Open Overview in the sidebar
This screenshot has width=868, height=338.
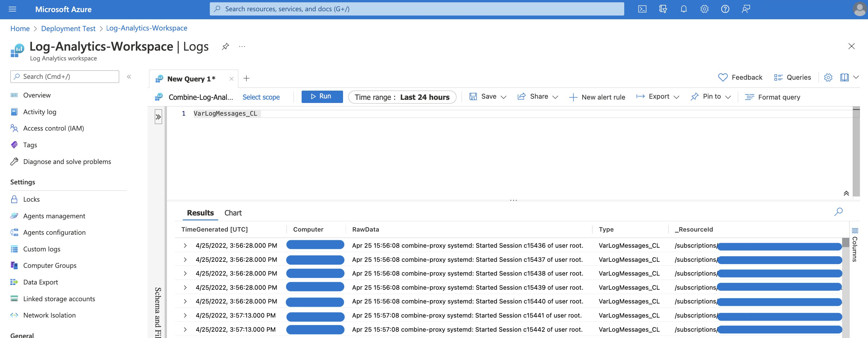pyautogui.click(x=37, y=95)
